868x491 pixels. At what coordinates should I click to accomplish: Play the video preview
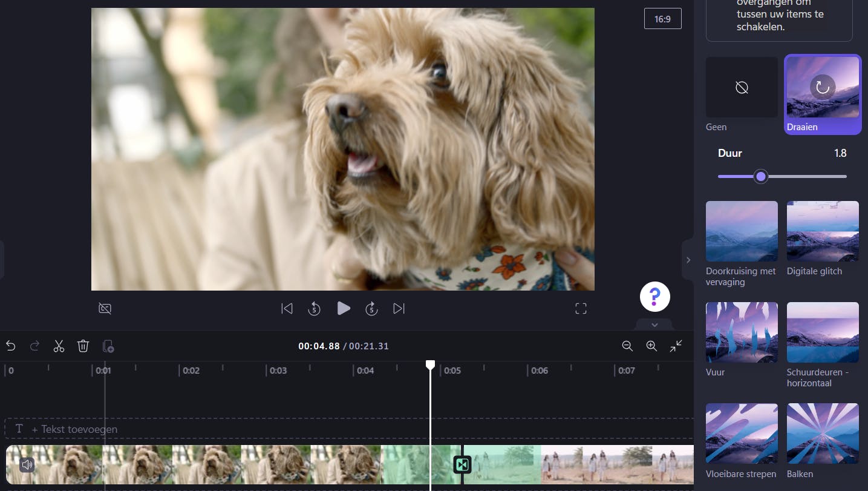coord(344,309)
